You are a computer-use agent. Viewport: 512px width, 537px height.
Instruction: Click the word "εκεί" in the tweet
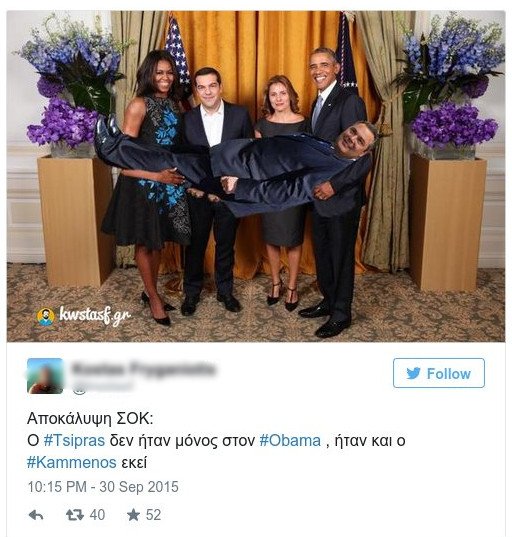134,463
